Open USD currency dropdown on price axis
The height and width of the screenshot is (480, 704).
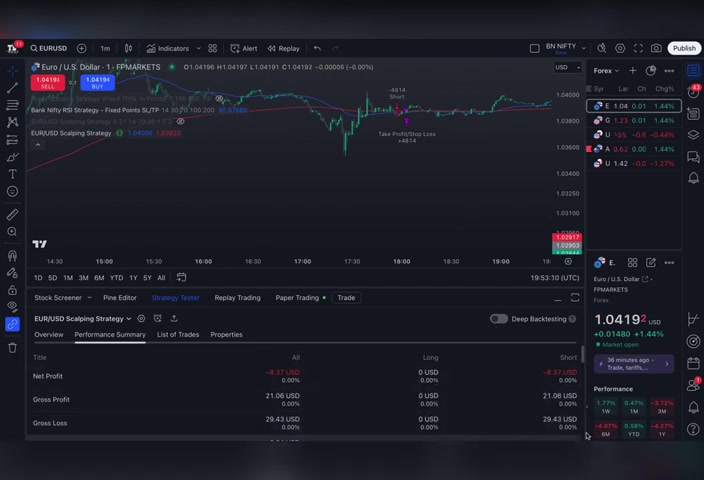[568, 67]
